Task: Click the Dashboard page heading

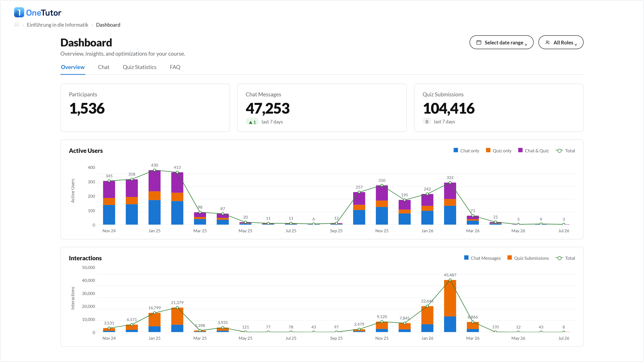Action: [86, 42]
